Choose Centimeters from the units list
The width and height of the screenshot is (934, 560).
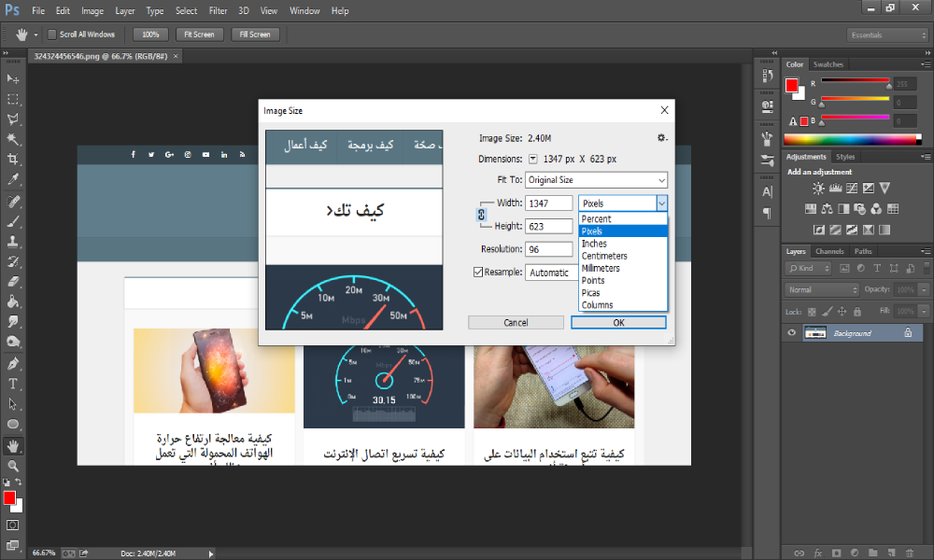coord(623,256)
